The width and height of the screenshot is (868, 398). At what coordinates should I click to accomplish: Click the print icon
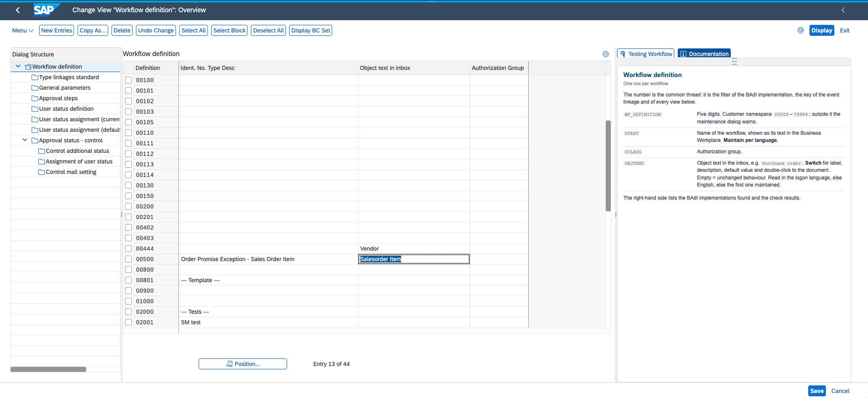click(x=800, y=30)
